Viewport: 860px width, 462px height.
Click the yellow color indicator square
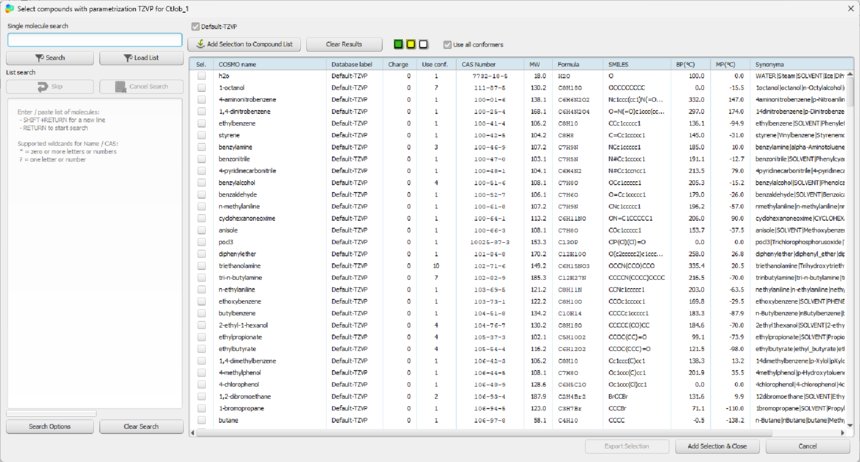(411, 45)
